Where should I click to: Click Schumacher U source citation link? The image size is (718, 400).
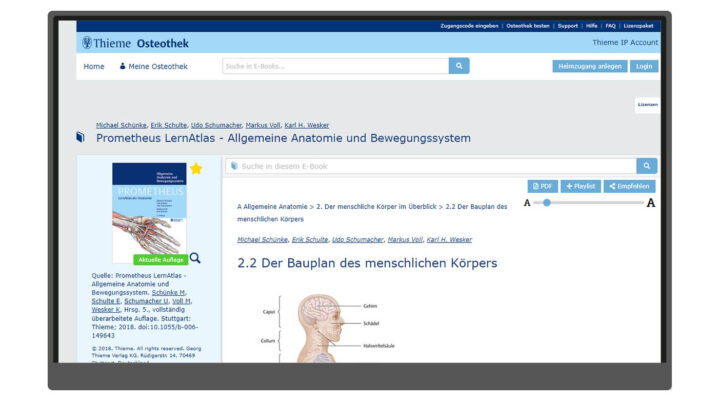pos(146,301)
